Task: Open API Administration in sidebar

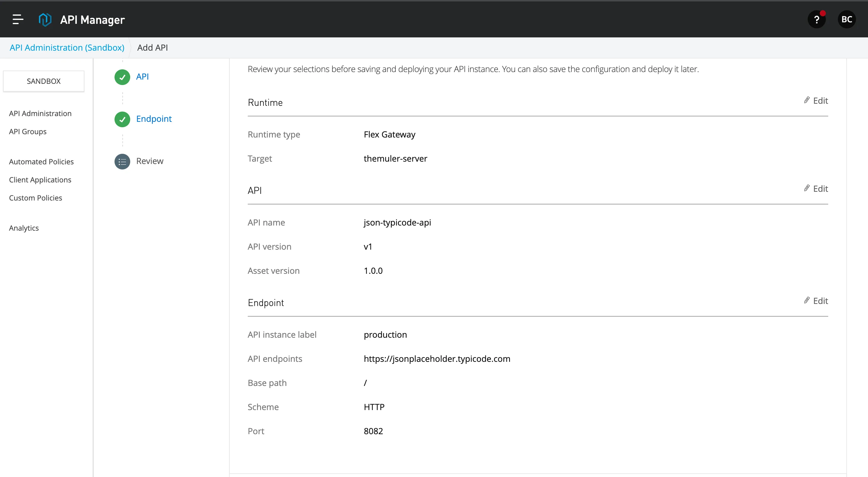Action: (40, 113)
